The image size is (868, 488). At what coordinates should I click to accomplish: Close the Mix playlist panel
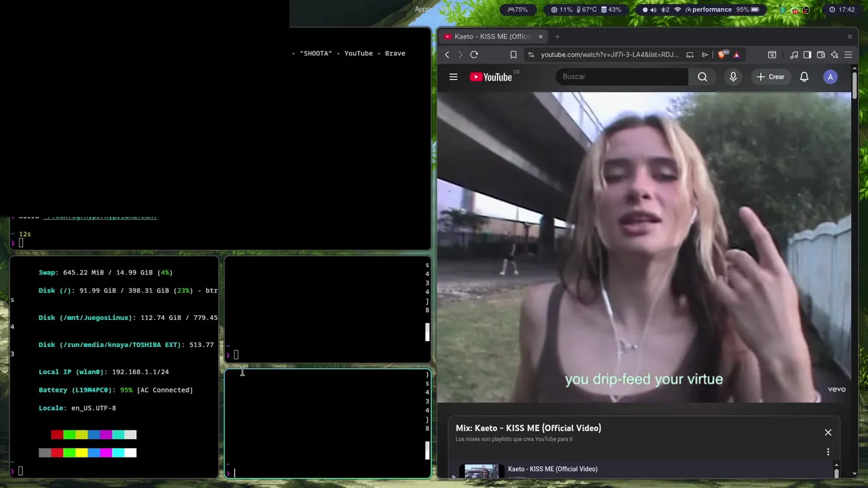coord(828,432)
